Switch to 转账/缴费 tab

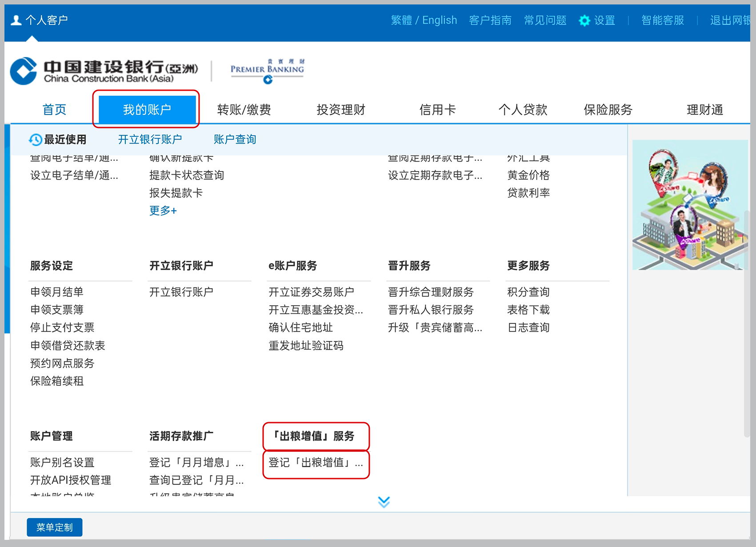click(x=244, y=109)
